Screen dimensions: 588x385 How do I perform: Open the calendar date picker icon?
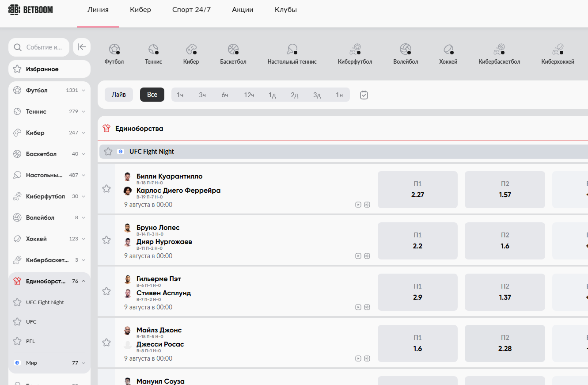pos(364,95)
